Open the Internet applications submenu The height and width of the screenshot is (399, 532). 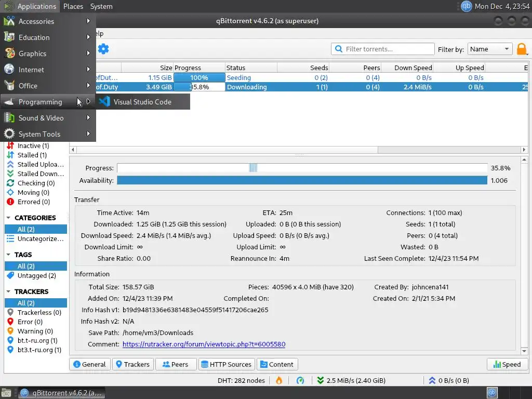click(48, 70)
